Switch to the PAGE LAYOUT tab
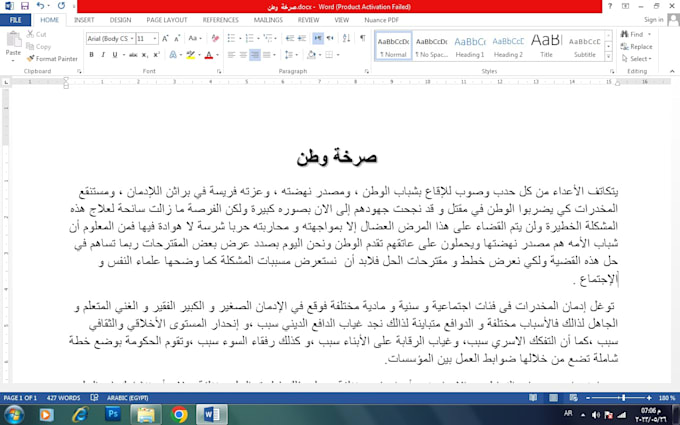This screenshot has height=425, width=680. (167, 20)
